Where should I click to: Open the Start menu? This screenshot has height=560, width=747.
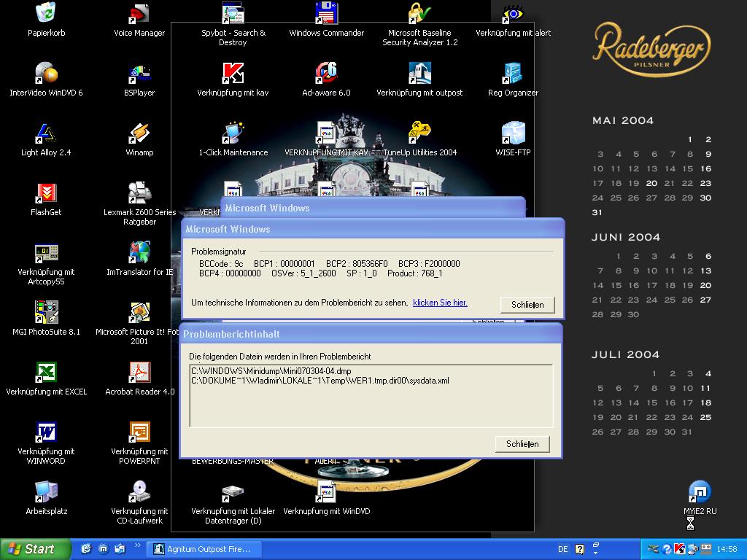pyautogui.click(x=35, y=549)
